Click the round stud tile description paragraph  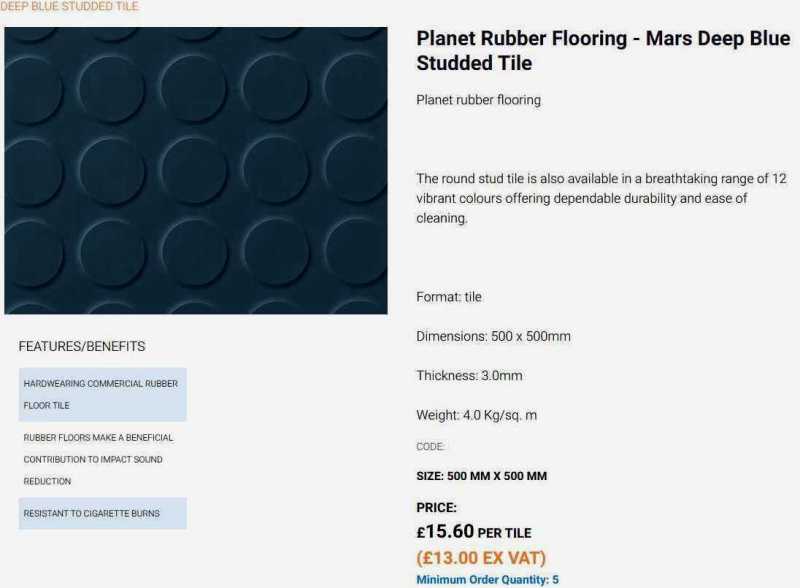[600, 198]
